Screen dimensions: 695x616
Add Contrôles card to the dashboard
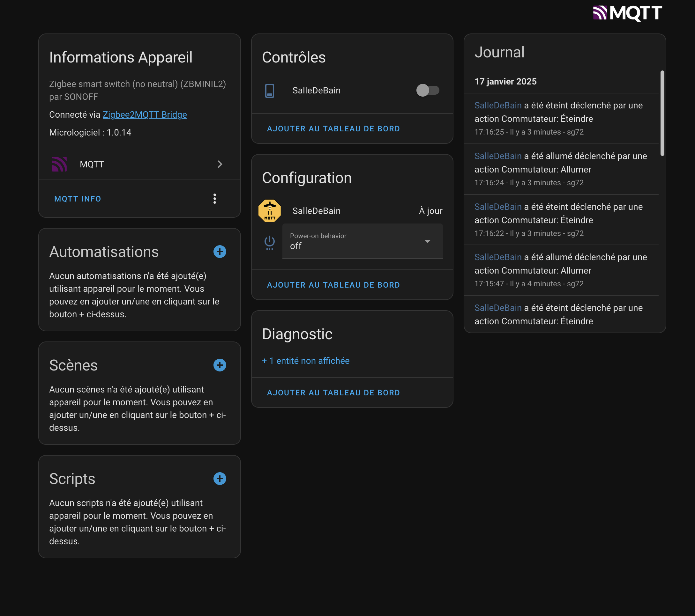333,129
